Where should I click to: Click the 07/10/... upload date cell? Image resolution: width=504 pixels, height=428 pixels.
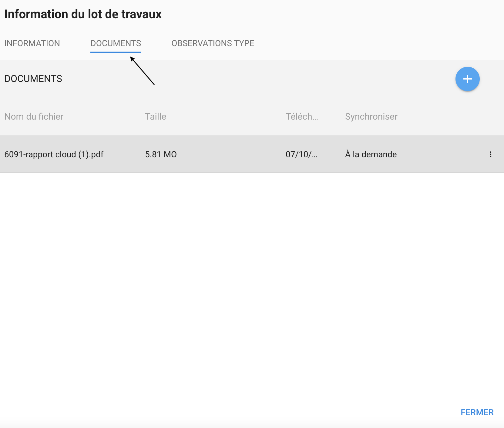301,154
